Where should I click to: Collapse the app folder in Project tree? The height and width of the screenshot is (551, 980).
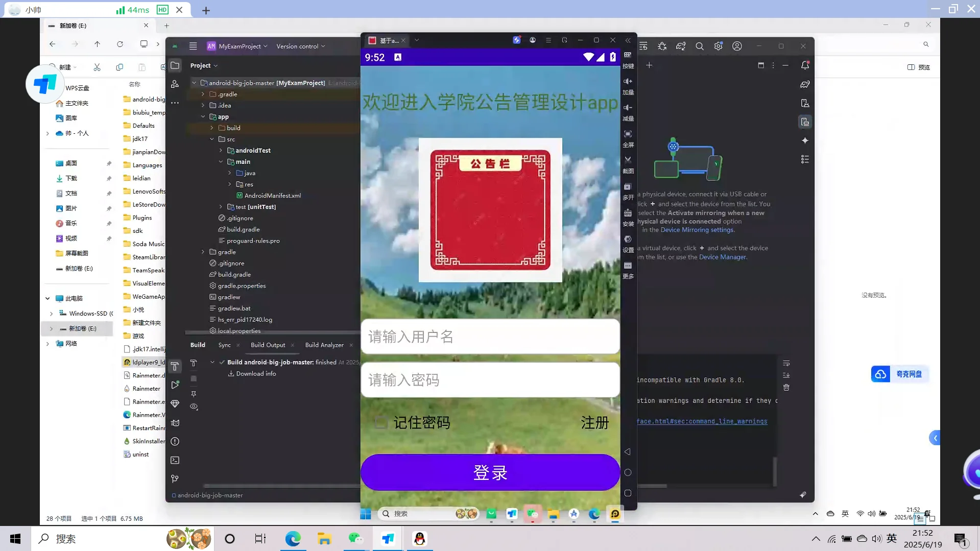coord(203,116)
